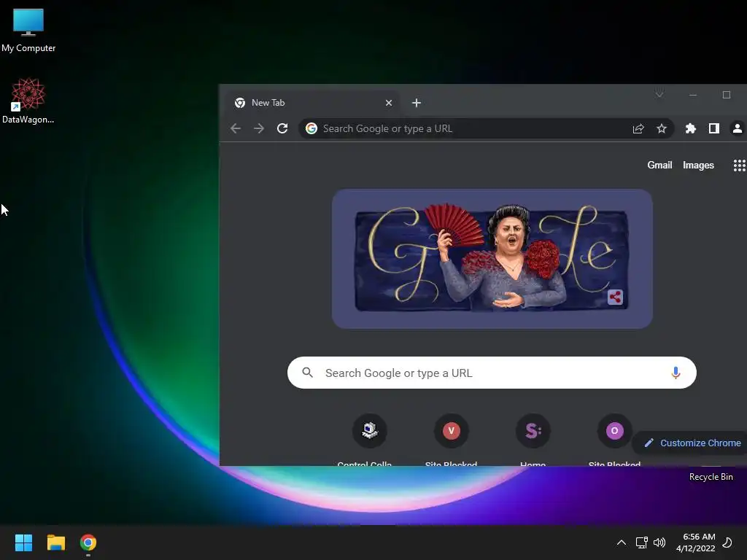This screenshot has width=747, height=560.
Task: Click the magnifier in the search box
Action: click(x=308, y=373)
